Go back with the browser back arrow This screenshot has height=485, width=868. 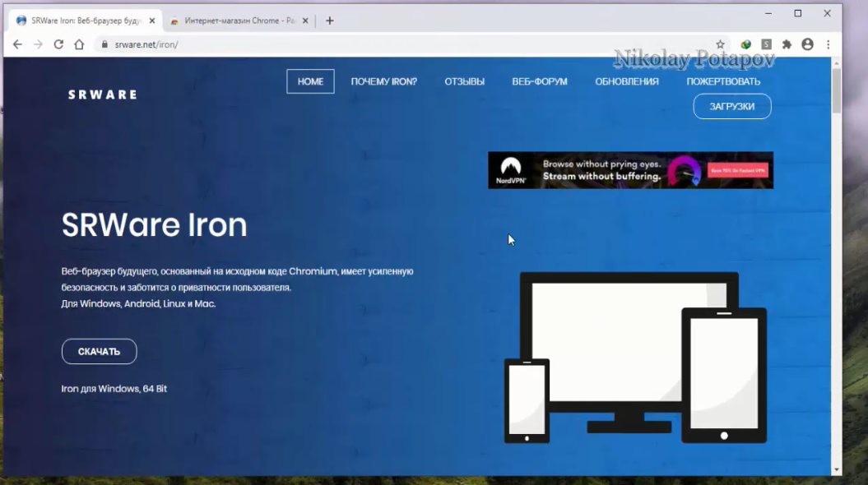pyautogui.click(x=17, y=44)
